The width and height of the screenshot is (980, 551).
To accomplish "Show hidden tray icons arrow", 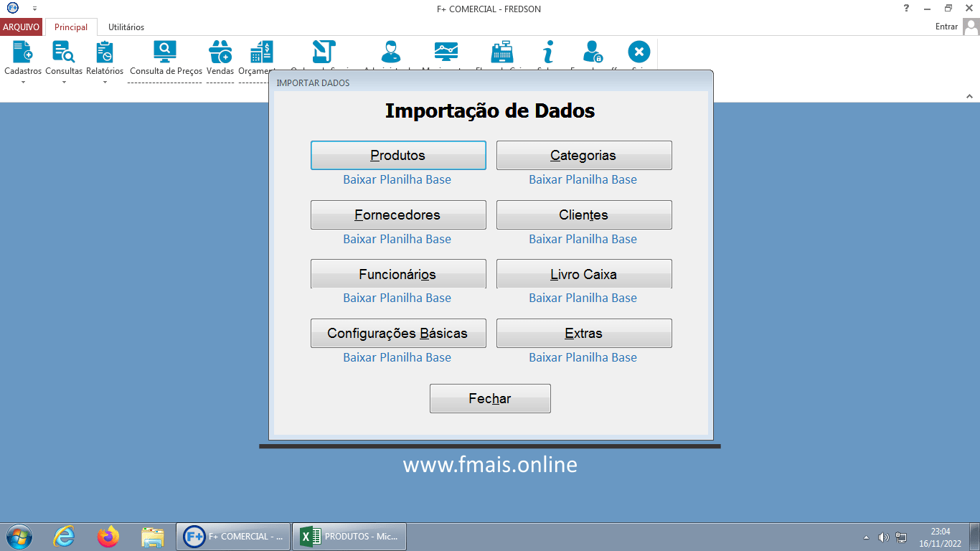I will 866,537.
